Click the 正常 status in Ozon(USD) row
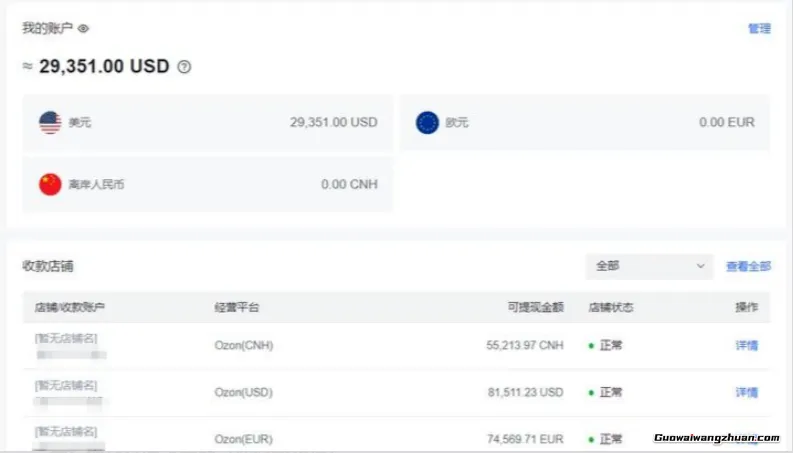Image resolution: width=793 pixels, height=453 pixels. [611, 392]
